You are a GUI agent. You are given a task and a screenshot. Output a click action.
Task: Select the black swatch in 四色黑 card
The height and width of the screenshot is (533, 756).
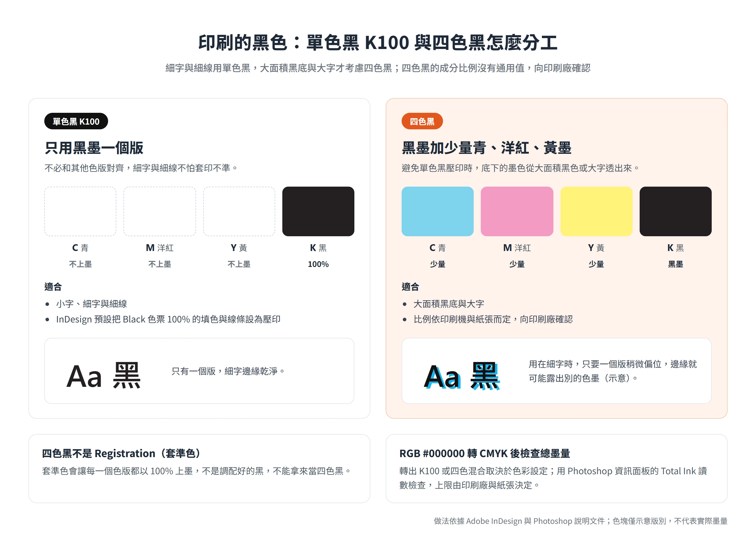675,211
